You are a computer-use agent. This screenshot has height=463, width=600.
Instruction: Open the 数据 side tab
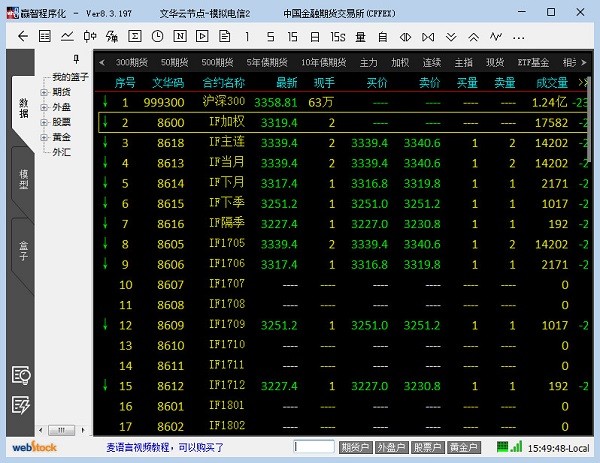tap(24, 108)
